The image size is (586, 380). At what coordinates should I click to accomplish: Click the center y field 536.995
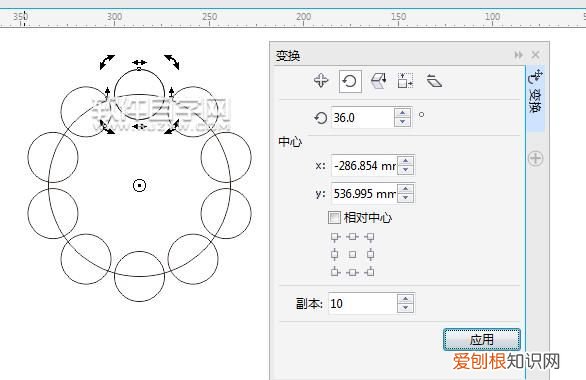(364, 193)
